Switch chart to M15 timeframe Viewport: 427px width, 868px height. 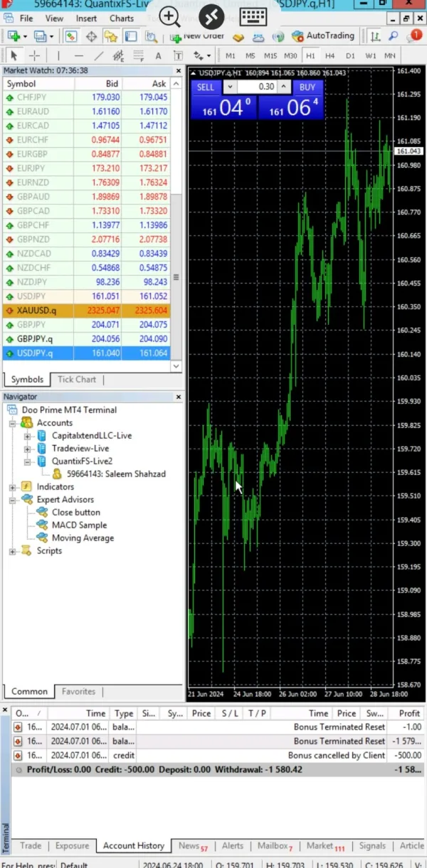click(x=270, y=55)
